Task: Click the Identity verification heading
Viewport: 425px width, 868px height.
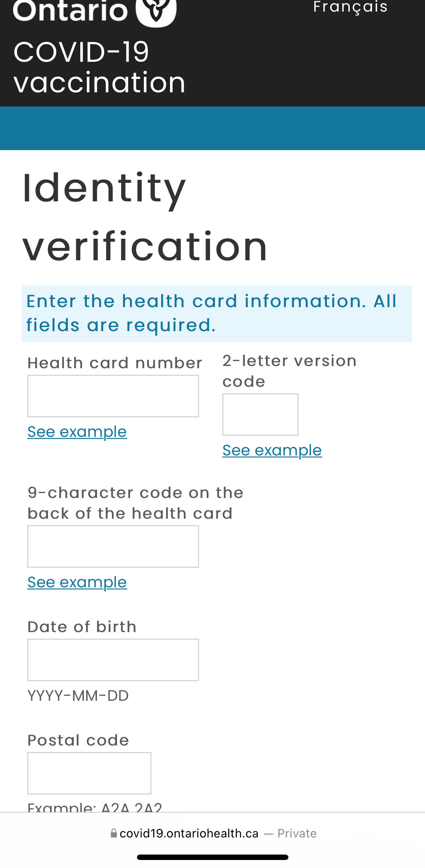Action: pos(145,217)
